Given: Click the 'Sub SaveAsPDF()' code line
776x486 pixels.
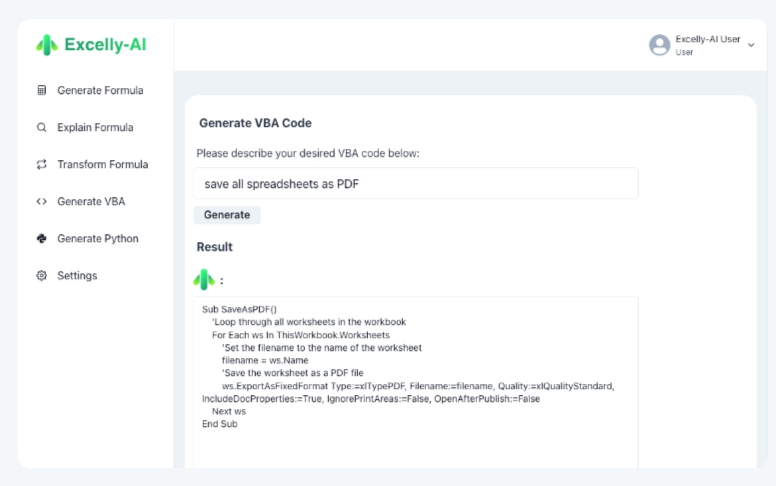Looking at the screenshot, I should click(239, 309).
